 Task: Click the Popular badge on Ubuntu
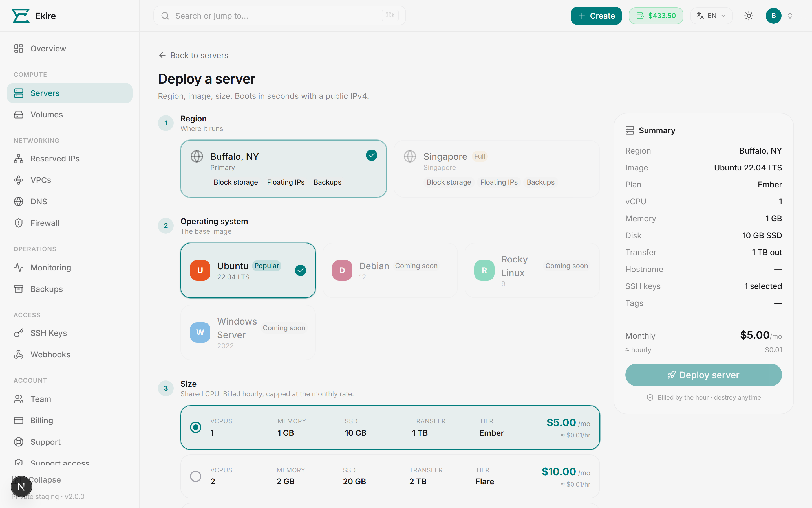click(266, 266)
